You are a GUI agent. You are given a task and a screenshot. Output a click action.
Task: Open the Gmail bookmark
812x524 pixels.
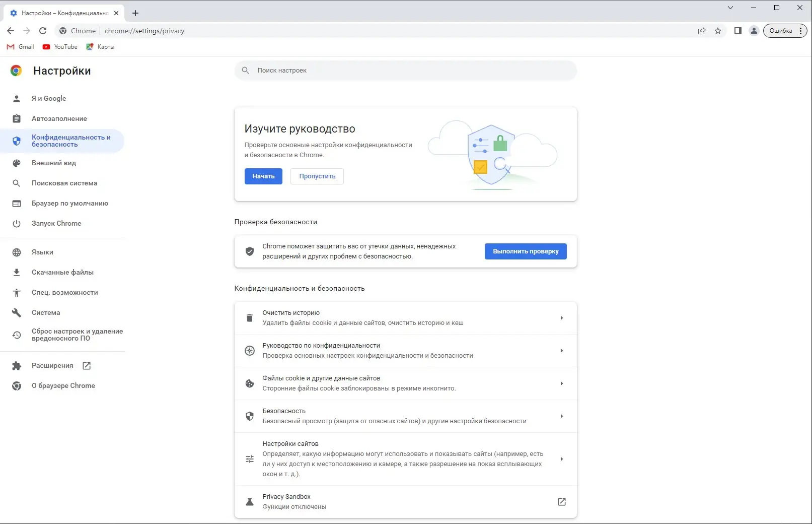[21, 47]
